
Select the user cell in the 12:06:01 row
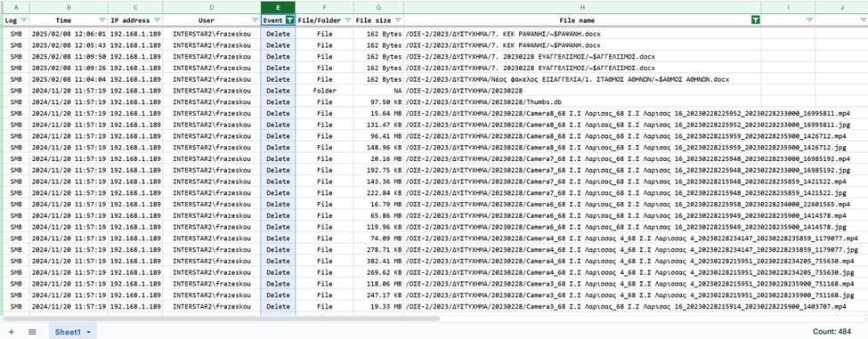tap(212, 34)
